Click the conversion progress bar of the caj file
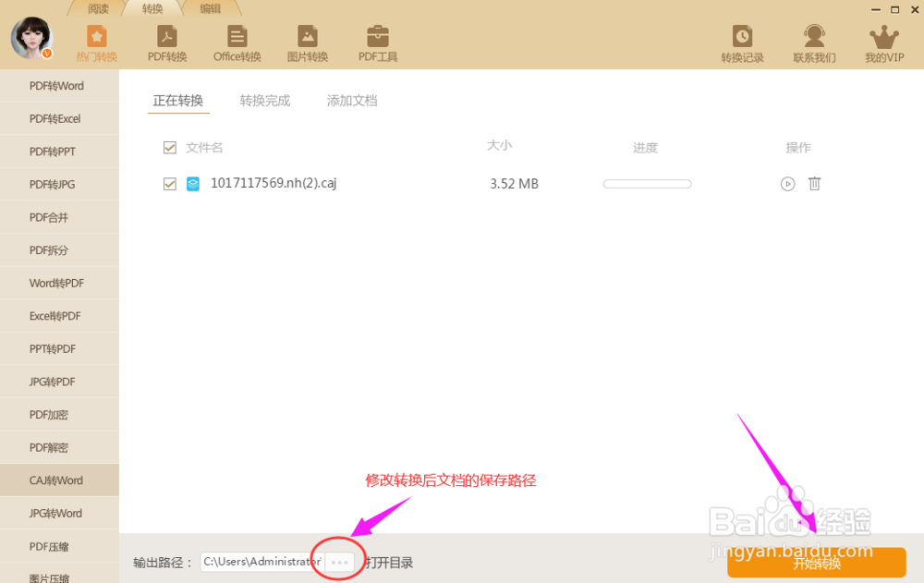924x583 pixels. (x=647, y=184)
